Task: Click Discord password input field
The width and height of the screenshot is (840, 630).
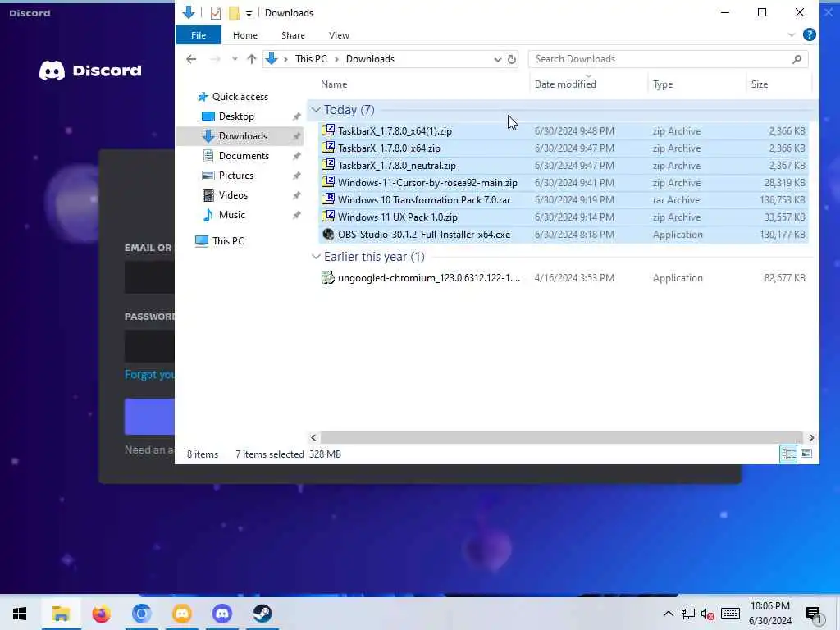Action: pos(149,346)
